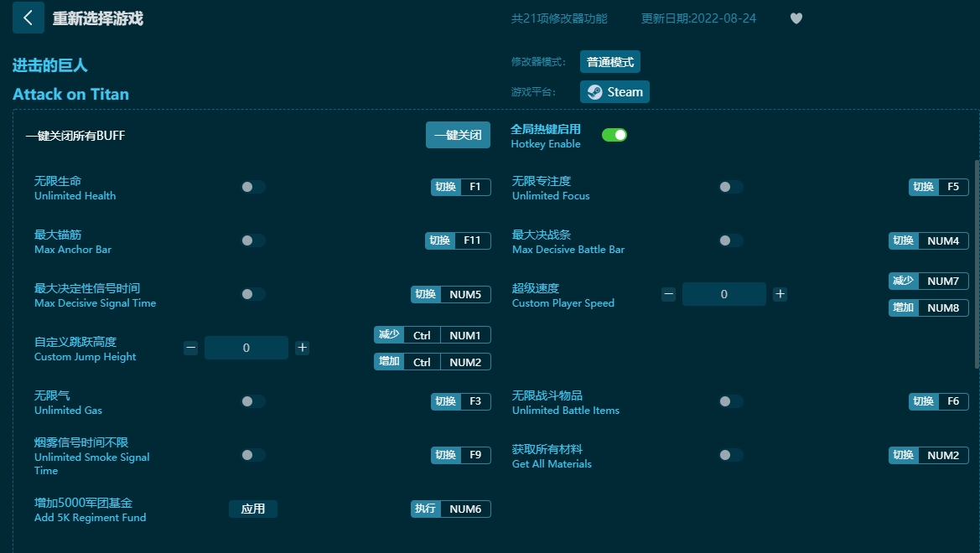980x553 pixels.
Task: Switch on Unlimited Focus
Action: (731, 187)
